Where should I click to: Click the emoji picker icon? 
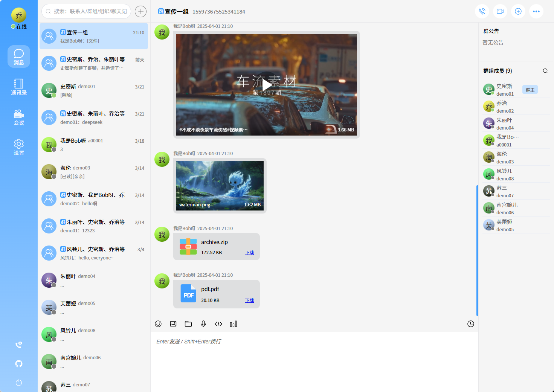158,324
